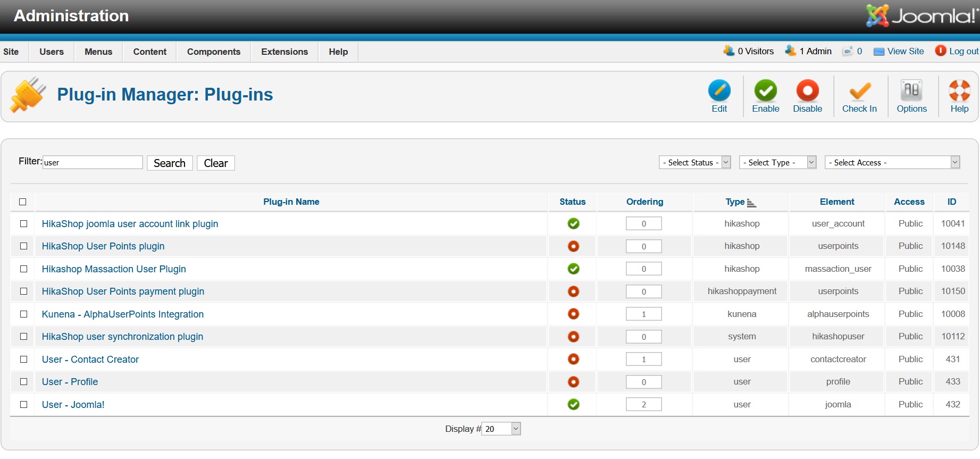Click the 1 Admin user icon
The height and width of the screenshot is (459, 980).
point(790,51)
